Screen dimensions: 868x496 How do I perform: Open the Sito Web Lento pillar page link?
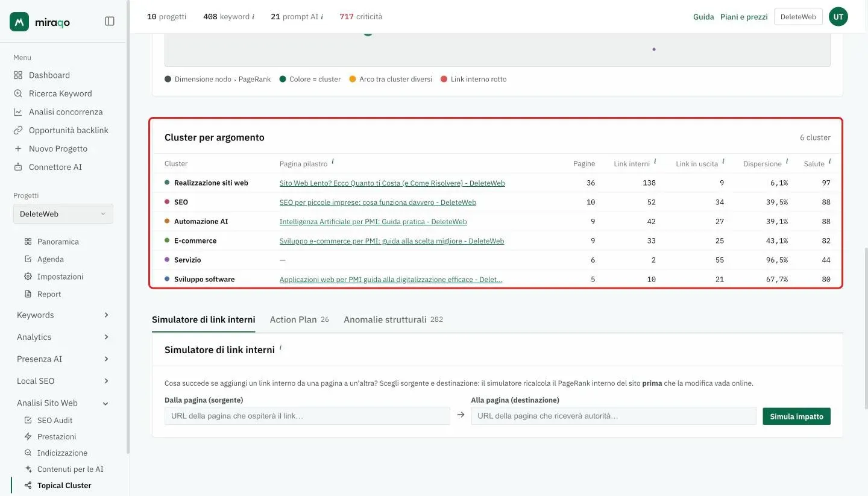[392, 183]
